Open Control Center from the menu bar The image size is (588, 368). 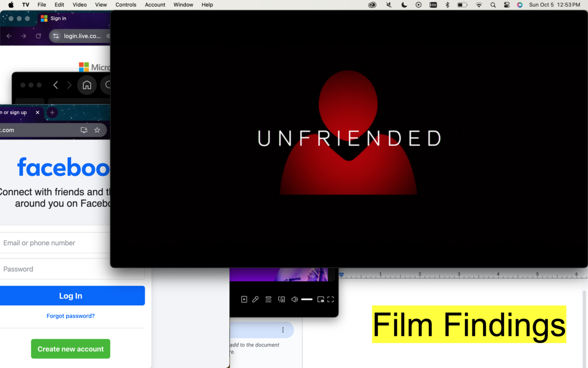coord(507,5)
